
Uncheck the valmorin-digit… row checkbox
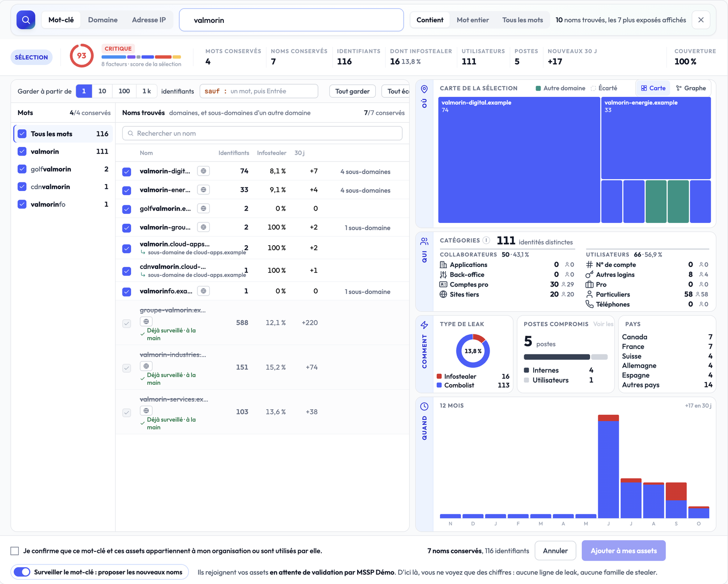126,172
